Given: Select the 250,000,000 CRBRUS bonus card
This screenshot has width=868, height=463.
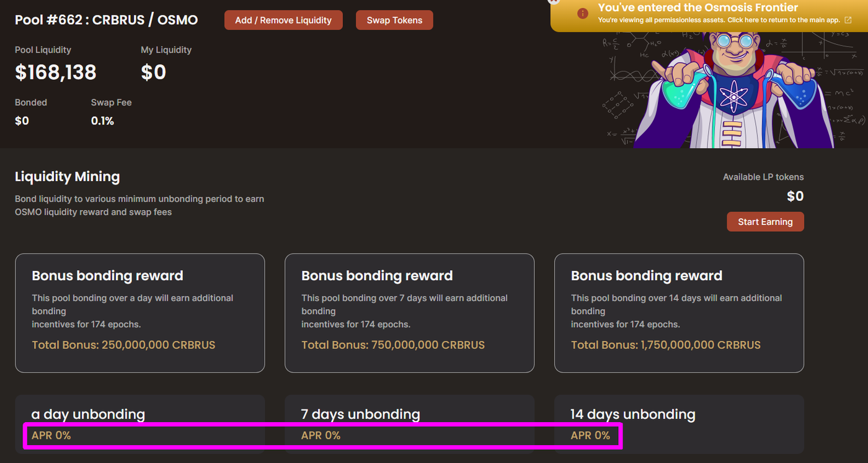Looking at the screenshot, I should (139, 313).
